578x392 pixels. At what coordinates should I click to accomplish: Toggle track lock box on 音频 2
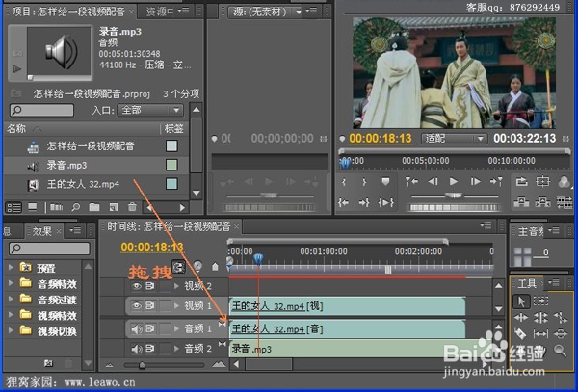point(165,349)
